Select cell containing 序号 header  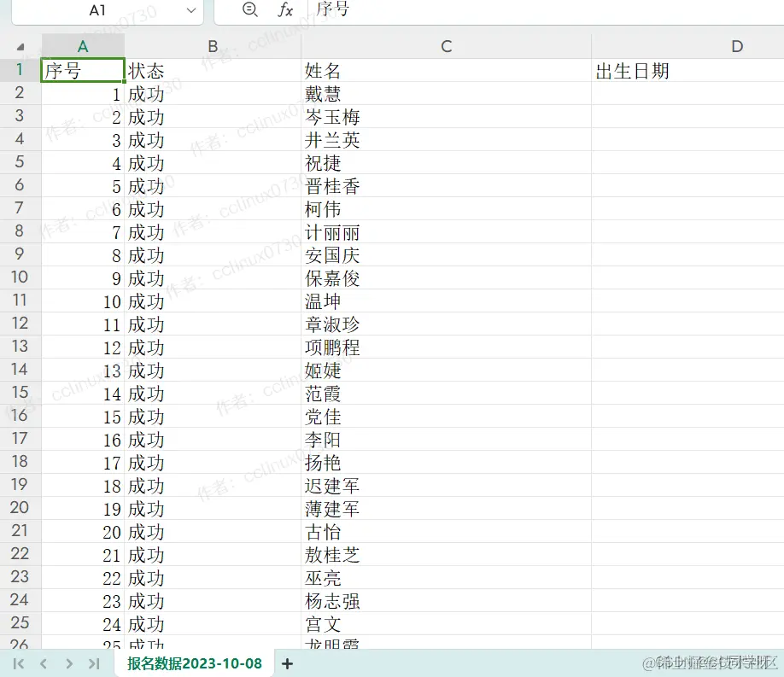coord(83,70)
